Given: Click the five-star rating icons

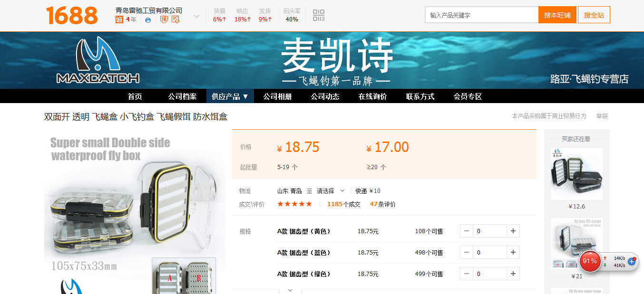Looking at the screenshot, I should pyautogui.click(x=295, y=204).
